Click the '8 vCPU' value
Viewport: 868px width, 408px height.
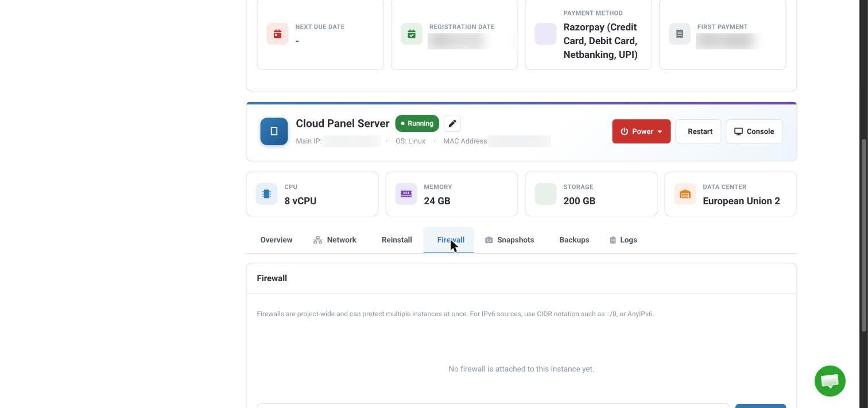pyautogui.click(x=300, y=201)
